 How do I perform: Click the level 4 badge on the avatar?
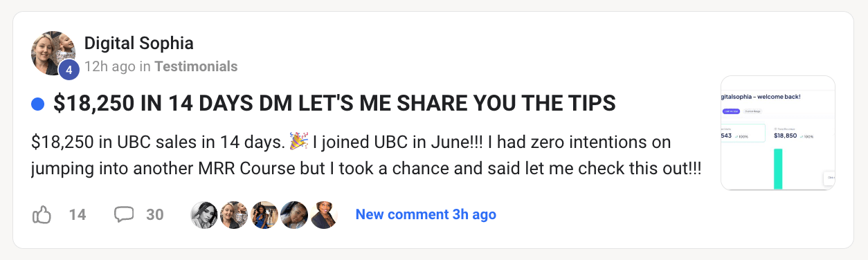pos(69,70)
